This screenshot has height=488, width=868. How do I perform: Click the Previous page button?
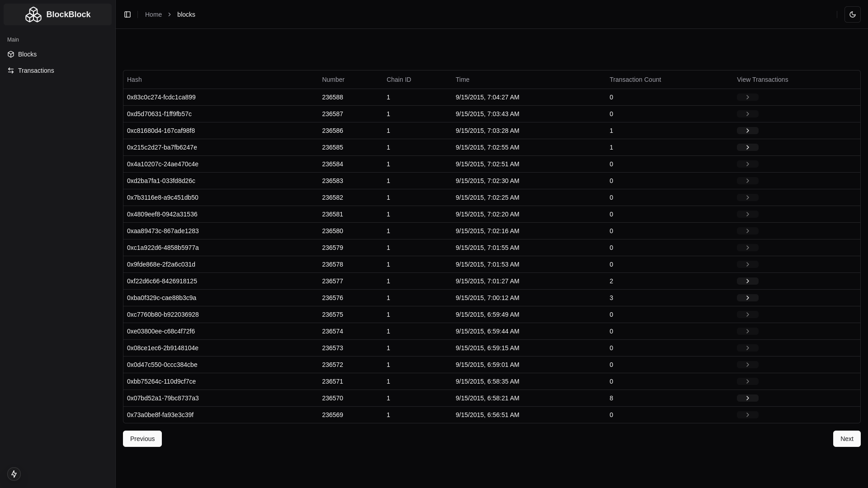(142, 438)
